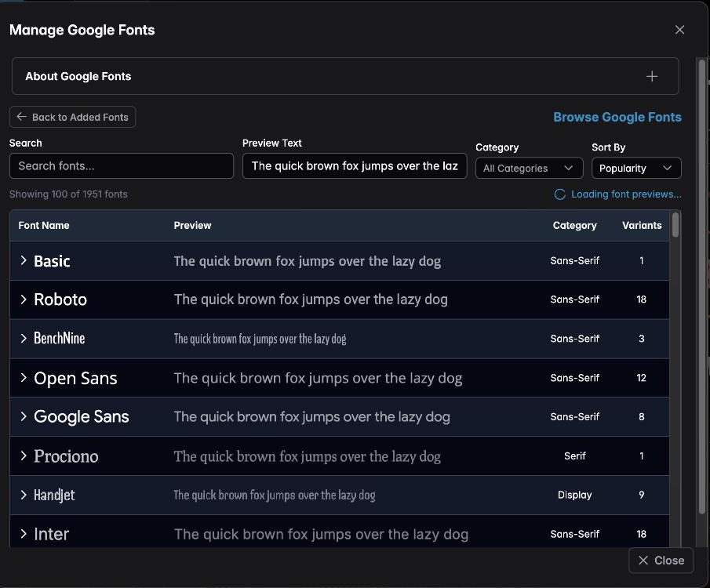
Task: Select the Open Sans font name
Action: pyautogui.click(x=75, y=379)
